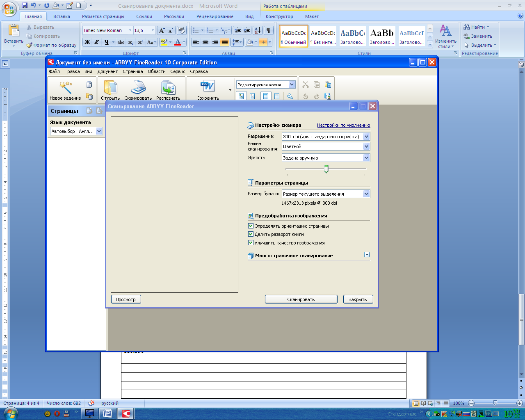The width and height of the screenshot is (525, 420).
Task: Click the sort icon in Word ribbon
Action: [x=258, y=30]
